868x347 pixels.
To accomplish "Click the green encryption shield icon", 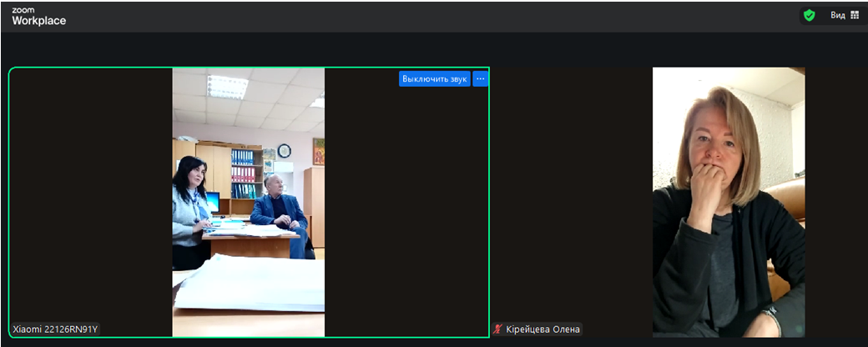I will click(810, 16).
